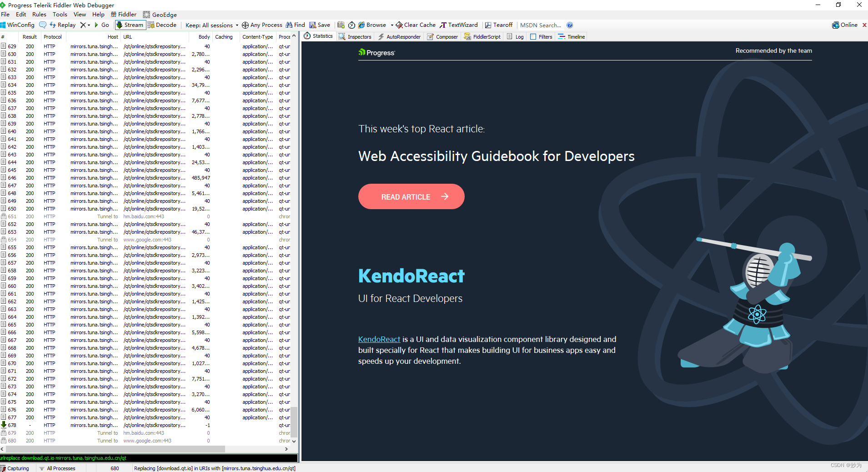Click session list horizontal scrollbar thumb
The image size is (868, 472).
pyautogui.click(x=115, y=449)
